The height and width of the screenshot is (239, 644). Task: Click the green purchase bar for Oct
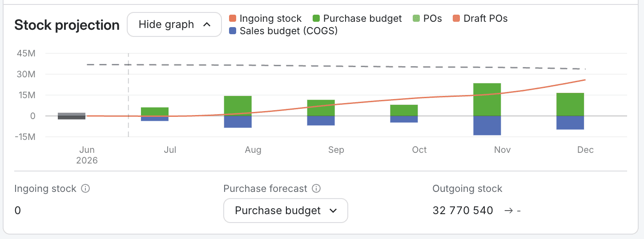click(x=404, y=110)
